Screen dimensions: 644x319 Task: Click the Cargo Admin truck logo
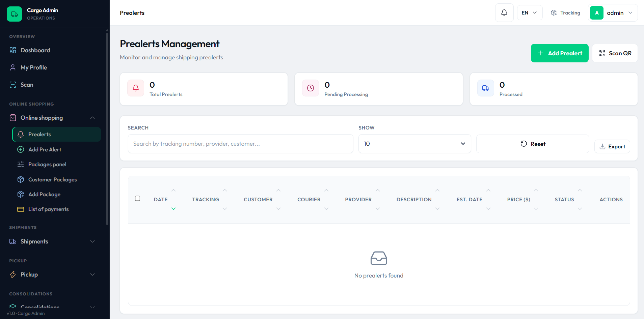(x=14, y=14)
